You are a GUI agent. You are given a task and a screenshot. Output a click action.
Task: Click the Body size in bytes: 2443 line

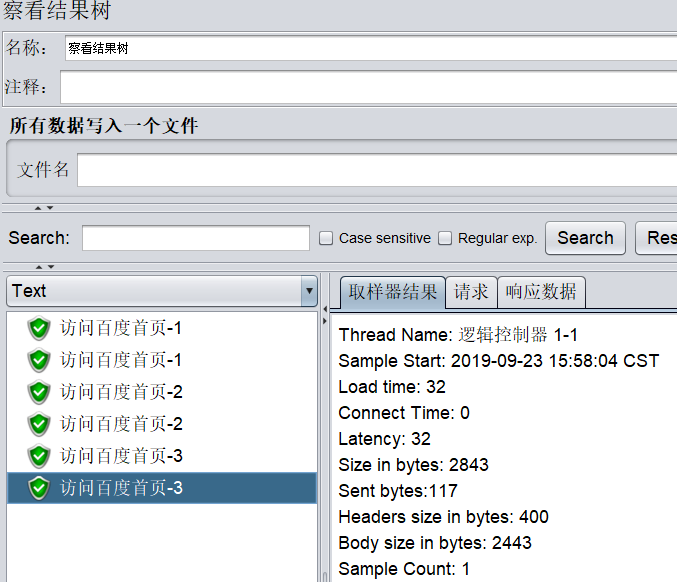click(435, 543)
